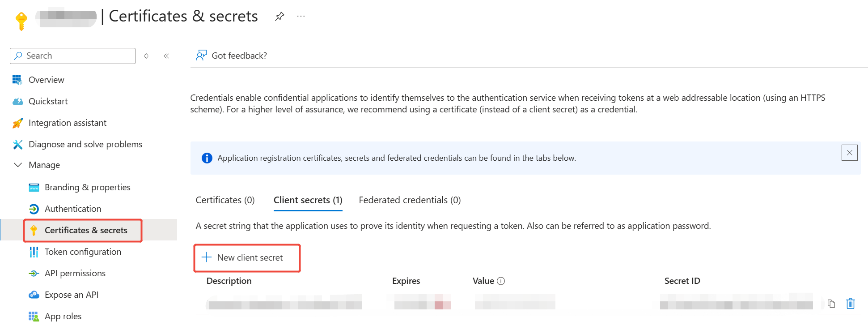Click the Description column header
This screenshot has height=330, width=868.
click(229, 281)
